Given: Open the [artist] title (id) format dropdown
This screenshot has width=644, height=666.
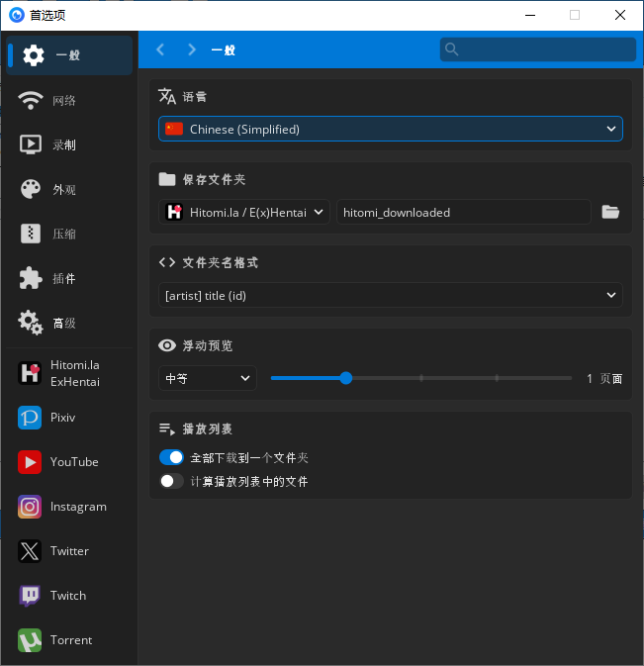Looking at the screenshot, I should point(390,295).
